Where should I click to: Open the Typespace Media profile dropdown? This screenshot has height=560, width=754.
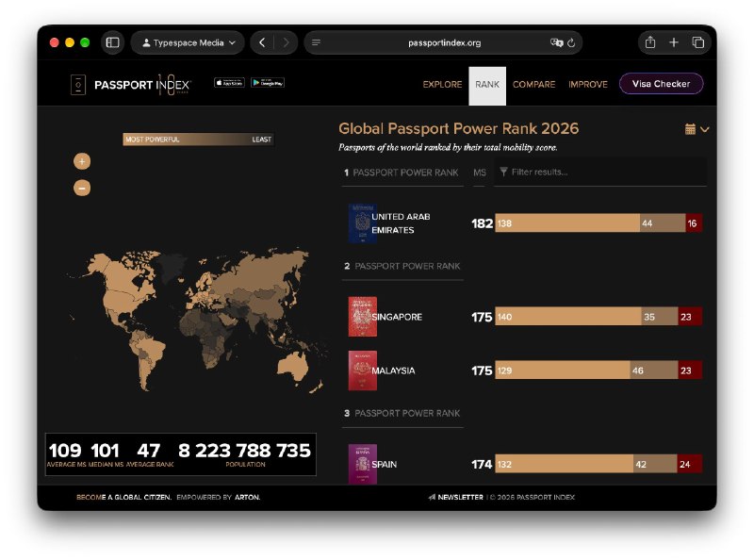point(188,42)
